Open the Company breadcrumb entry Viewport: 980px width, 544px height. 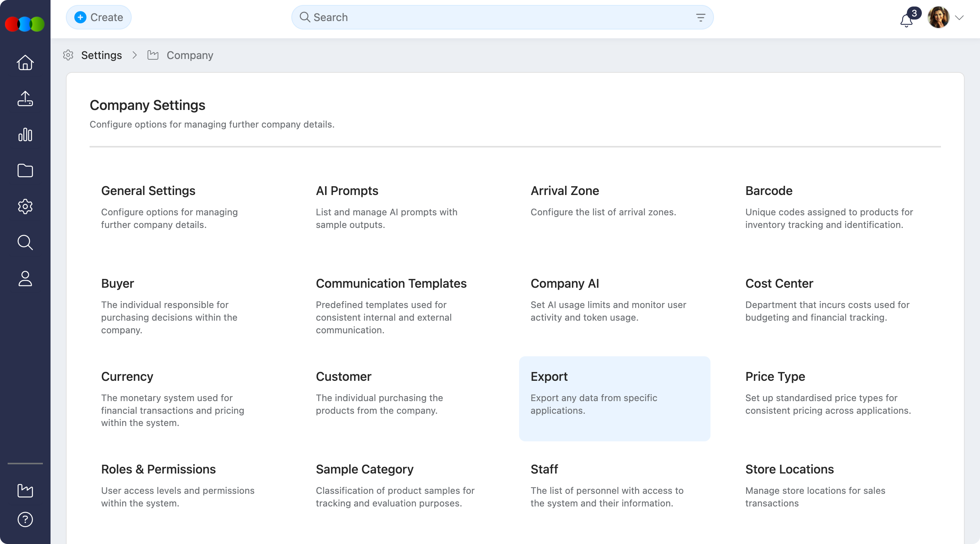pos(190,55)
